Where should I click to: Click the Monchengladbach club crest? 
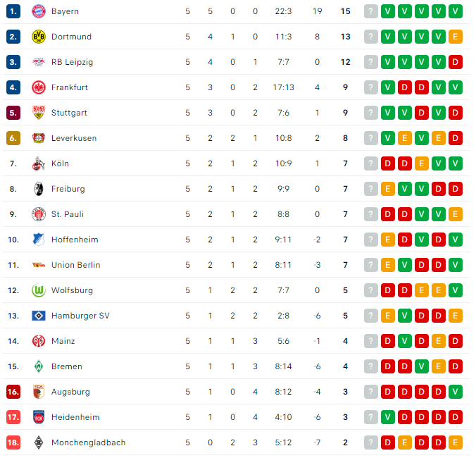(x=38, y=442)
